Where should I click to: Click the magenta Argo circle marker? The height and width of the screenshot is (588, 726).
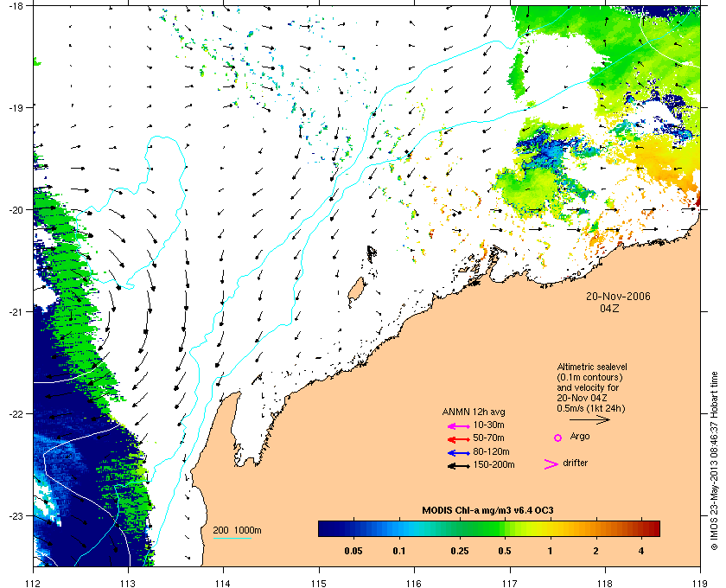click(x=558, y=438)
